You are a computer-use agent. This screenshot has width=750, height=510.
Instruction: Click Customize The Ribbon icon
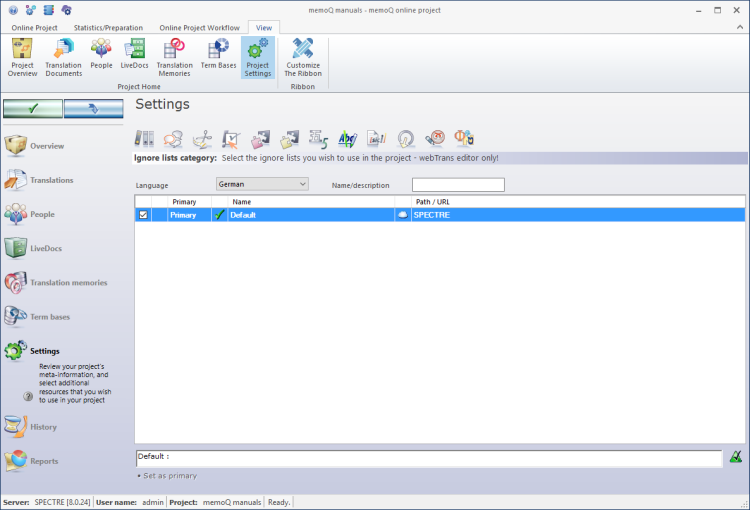coord(303,56)
